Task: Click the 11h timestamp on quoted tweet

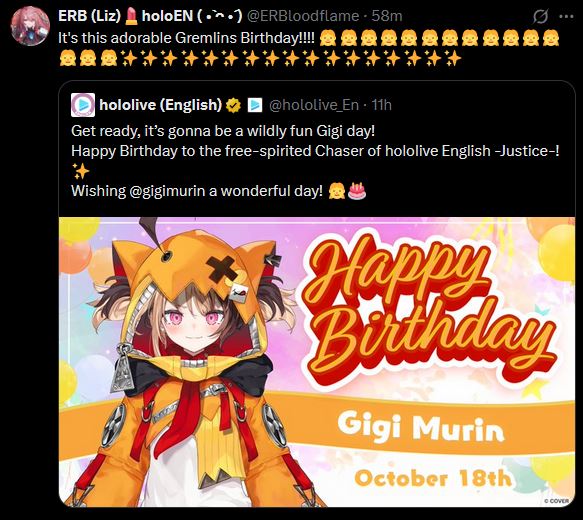Action: pyautogui.click(x=381, y=105)
